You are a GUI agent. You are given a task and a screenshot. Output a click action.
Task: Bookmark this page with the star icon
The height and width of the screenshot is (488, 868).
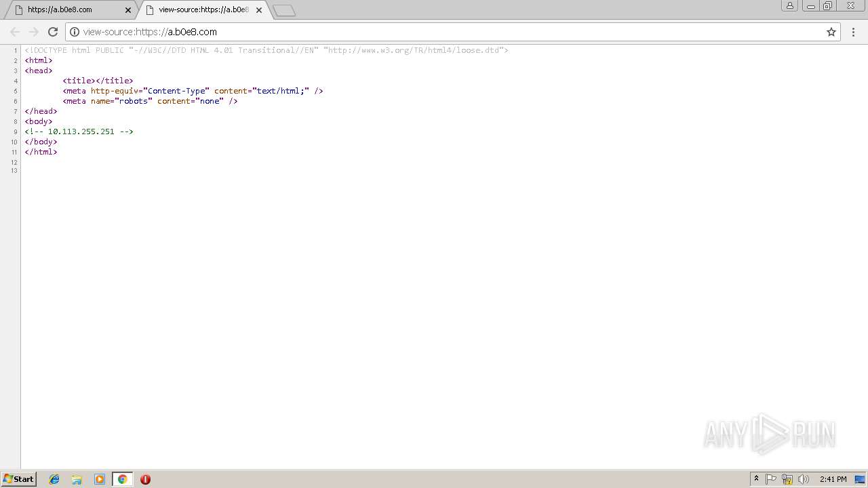831,32
